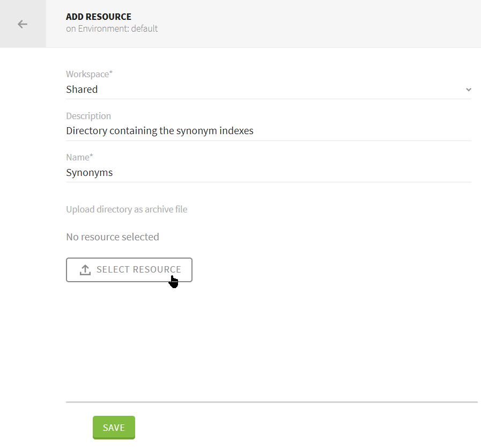The image size is (481, 448).
Task: Click the dropdown chevron beside the Workspace field
Action: point(468,90)
